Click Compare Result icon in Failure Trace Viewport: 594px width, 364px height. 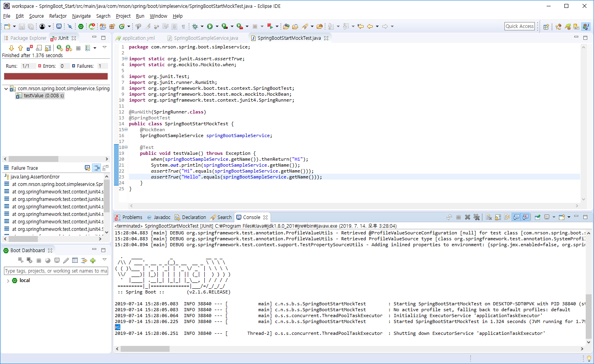tap(105, 168)
